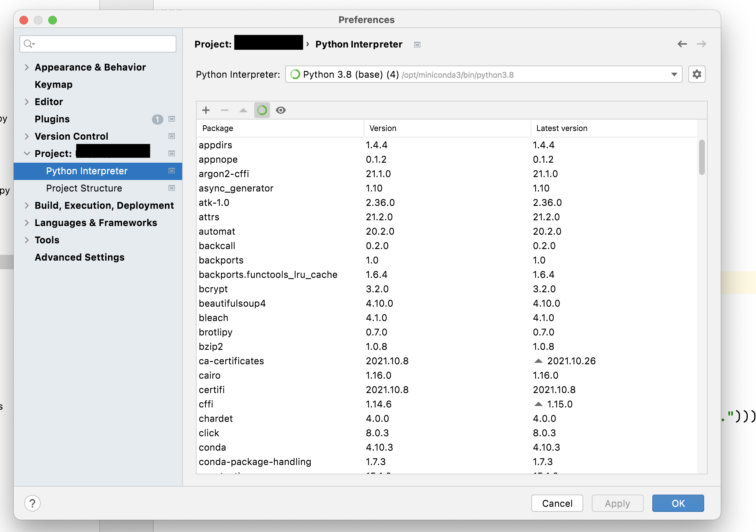Screen dimensions: 756x532
Task: Collapse the Project tree node
Action: [x=27, y=154]
